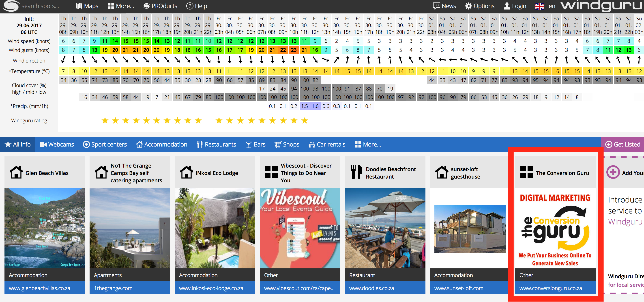Open the Maps icon in top bar
The height and width of the screenshot is (302, 644).
point(79,6)
